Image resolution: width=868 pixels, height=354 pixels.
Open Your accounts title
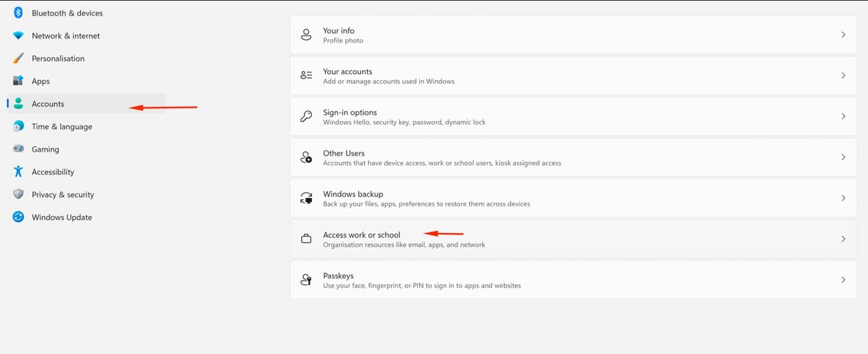tap(347, 71)
